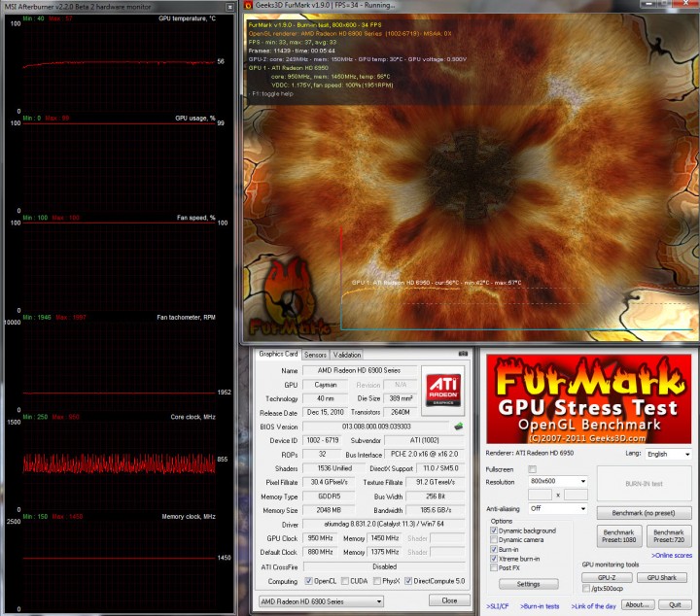Screen dimensions: 700x616
Task: Open the Anti-aliasing Off dropdown
Action: pyautogui.click(x=558, y=508)
